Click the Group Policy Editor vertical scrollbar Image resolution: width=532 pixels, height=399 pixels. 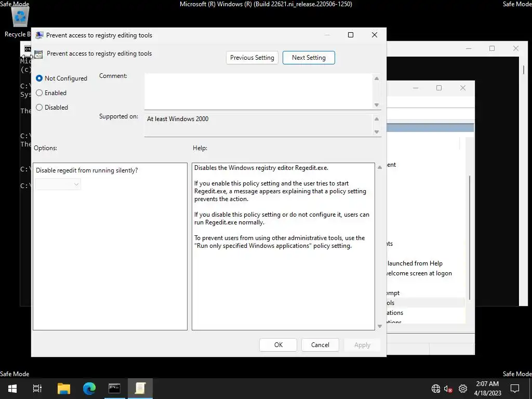(x=470, y=237)
